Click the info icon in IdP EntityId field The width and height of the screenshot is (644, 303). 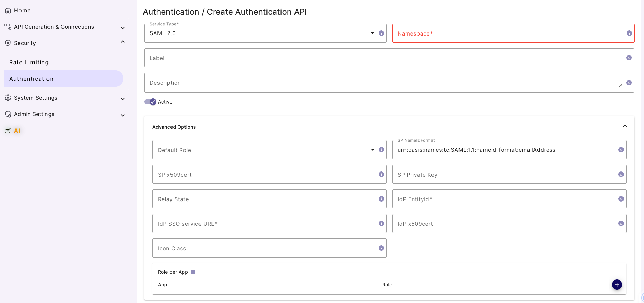pos(621,199)
